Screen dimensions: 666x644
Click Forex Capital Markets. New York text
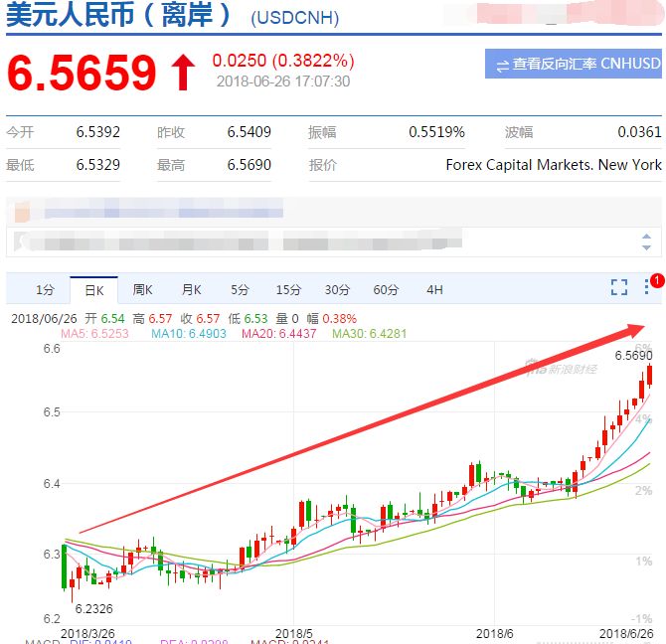coord(554,165)
